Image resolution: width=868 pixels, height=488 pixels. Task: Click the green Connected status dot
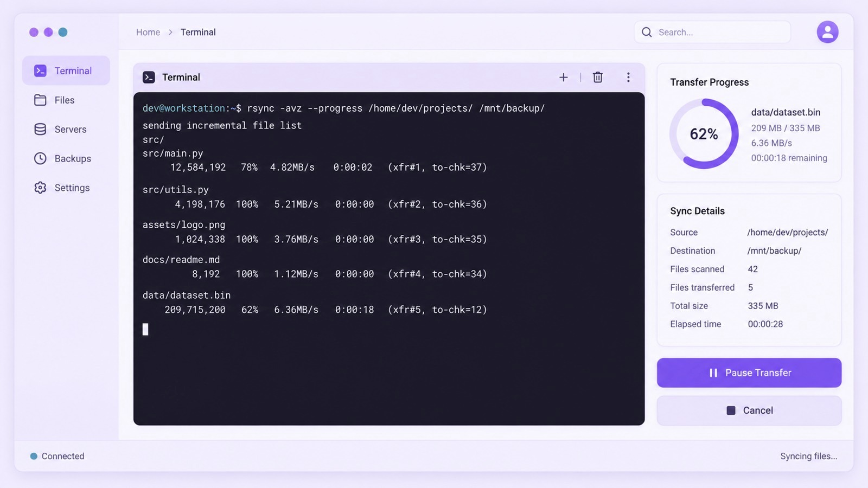coord(34,456)
